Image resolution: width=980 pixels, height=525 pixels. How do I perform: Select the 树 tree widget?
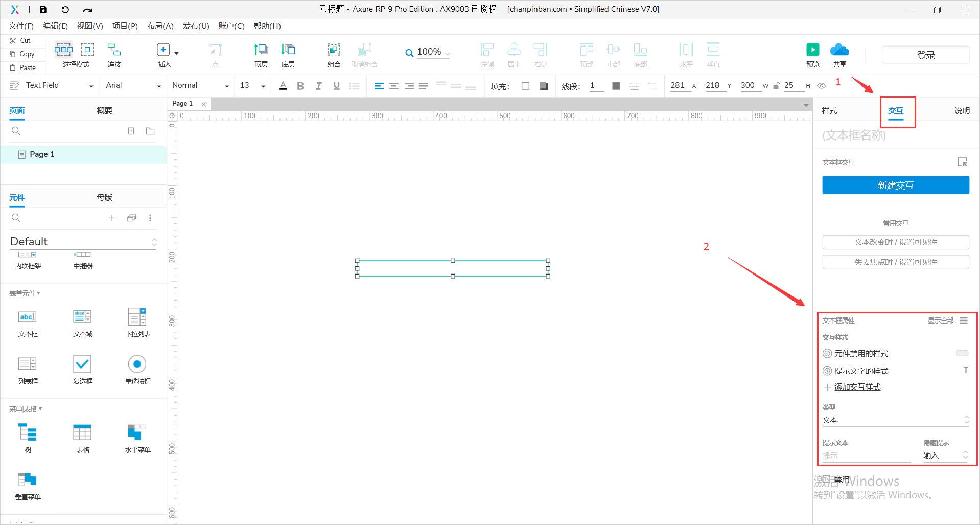point(28,438)
